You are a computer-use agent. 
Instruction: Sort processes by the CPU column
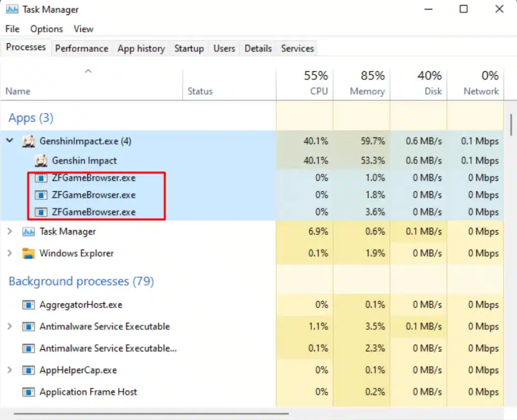tap(304, 83)
